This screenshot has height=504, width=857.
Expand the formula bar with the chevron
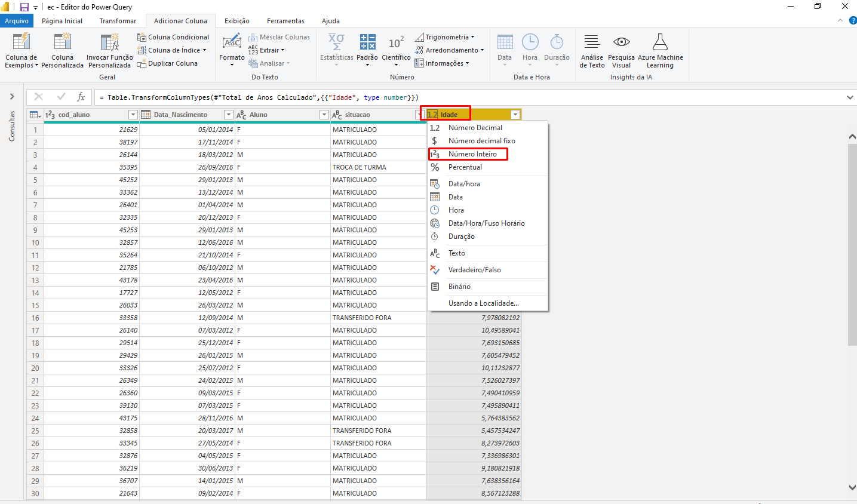(x=850, y=96)
